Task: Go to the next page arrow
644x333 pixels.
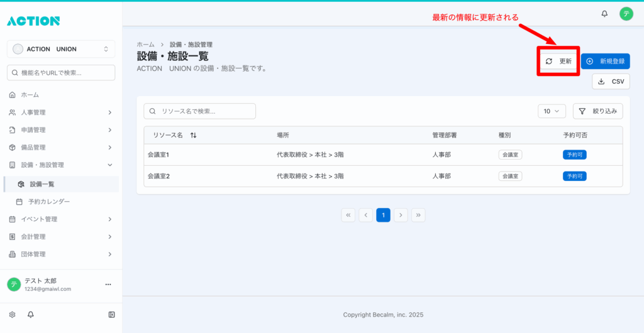Action: pyautogui.click(x=401, y=215)
